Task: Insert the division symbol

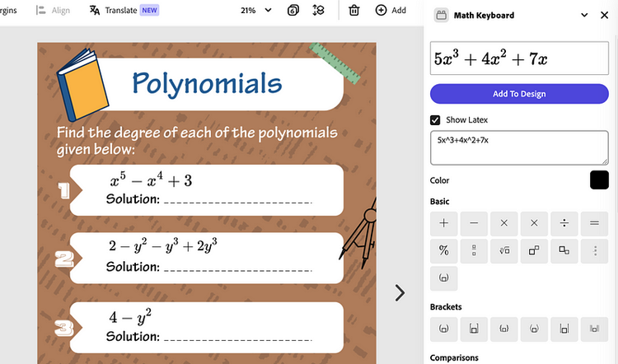Action: click(x=564, y=223)
